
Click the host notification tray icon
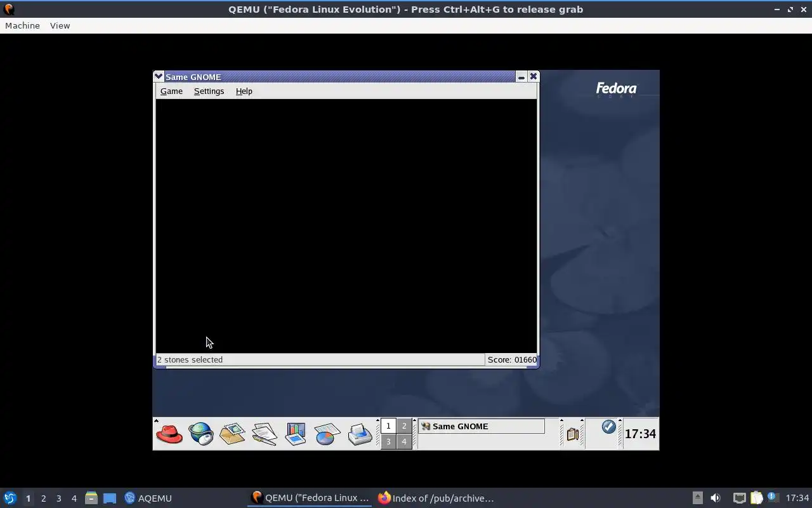(773, 497)
